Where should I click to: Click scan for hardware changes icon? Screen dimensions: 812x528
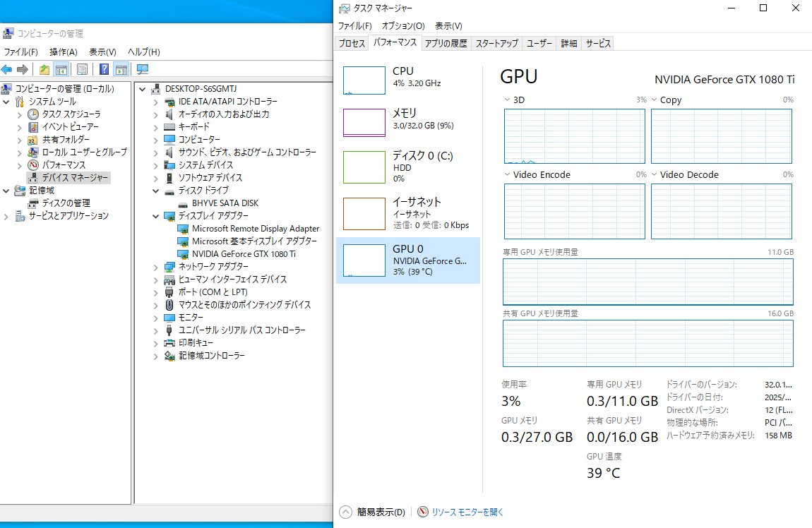(143, 69)
